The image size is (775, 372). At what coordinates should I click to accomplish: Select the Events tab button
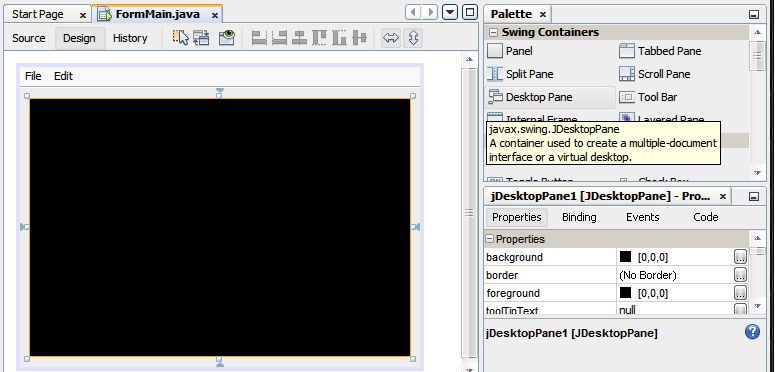643,217
